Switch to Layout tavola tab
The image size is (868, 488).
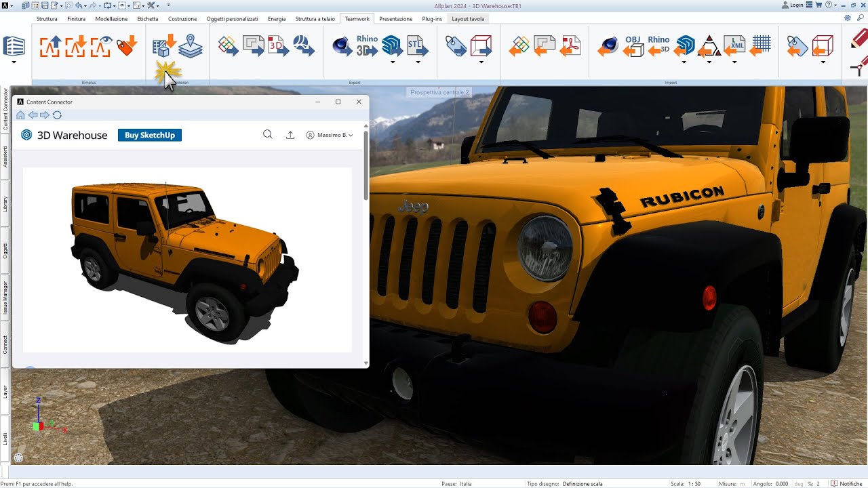[468, 19]
